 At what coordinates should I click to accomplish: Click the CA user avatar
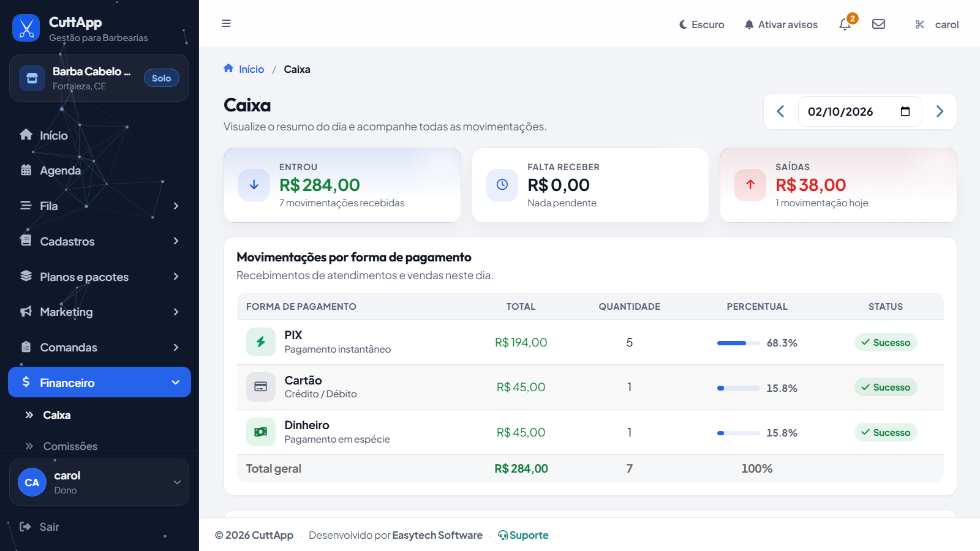click(32, 482)
